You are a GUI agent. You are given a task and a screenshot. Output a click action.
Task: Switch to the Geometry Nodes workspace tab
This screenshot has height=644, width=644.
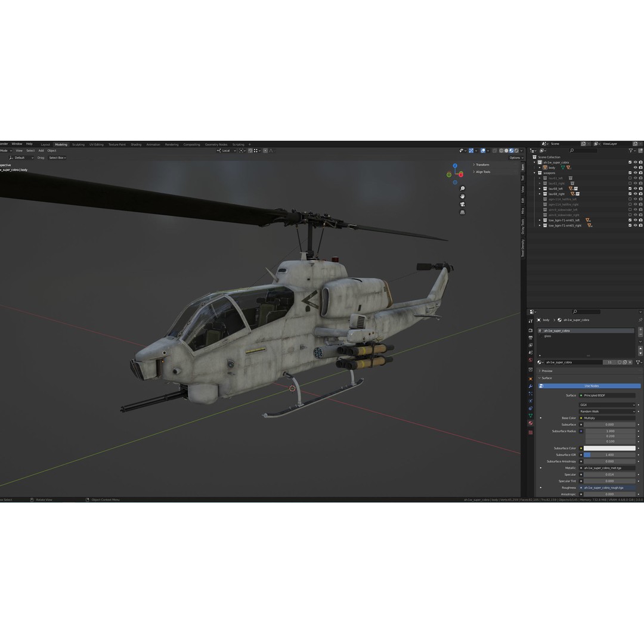click(216, 144)
